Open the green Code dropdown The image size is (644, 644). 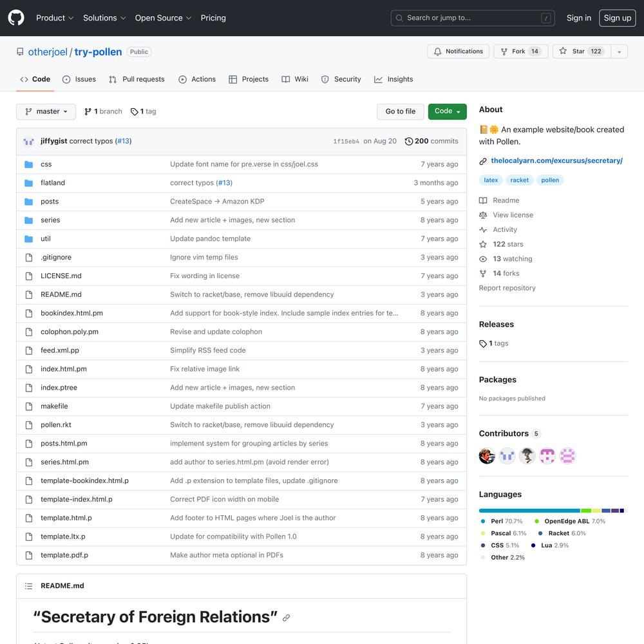point(448,111)
